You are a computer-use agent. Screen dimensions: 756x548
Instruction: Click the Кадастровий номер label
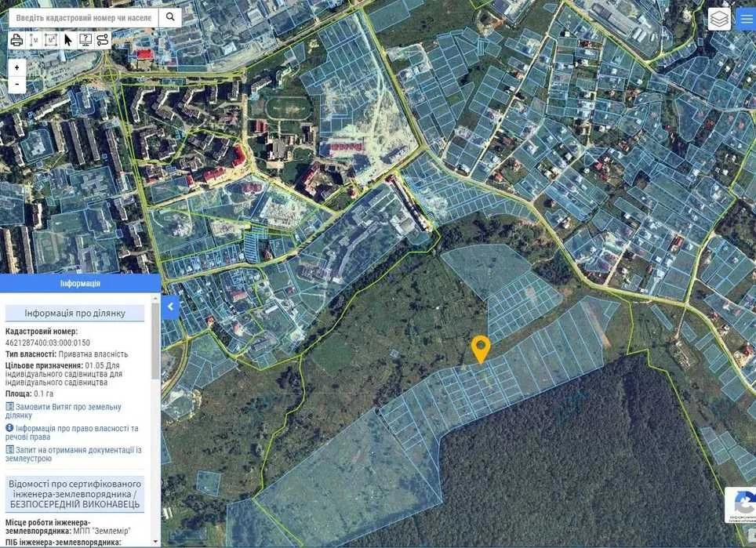pyautogui.click(x=42, y=332)
